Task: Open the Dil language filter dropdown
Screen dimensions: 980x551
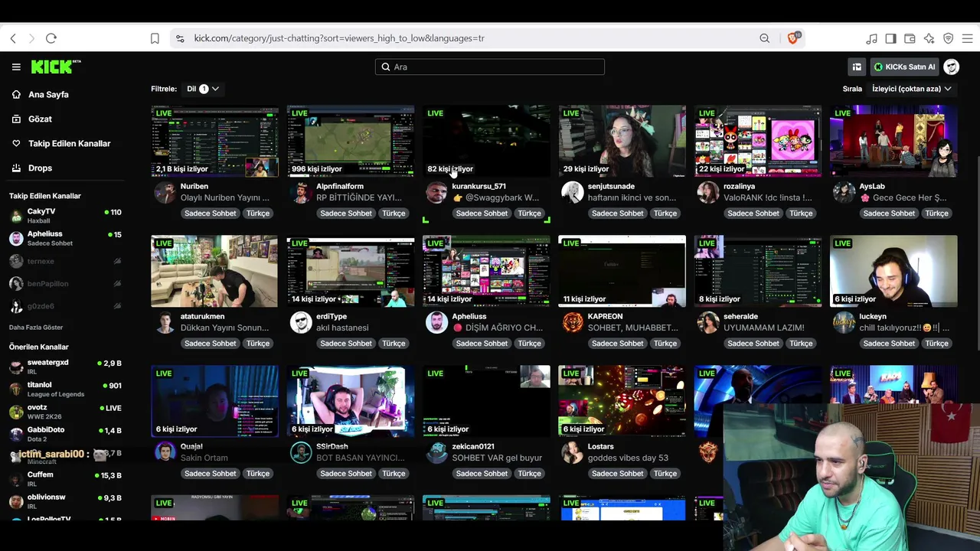Action: [203, 89]
